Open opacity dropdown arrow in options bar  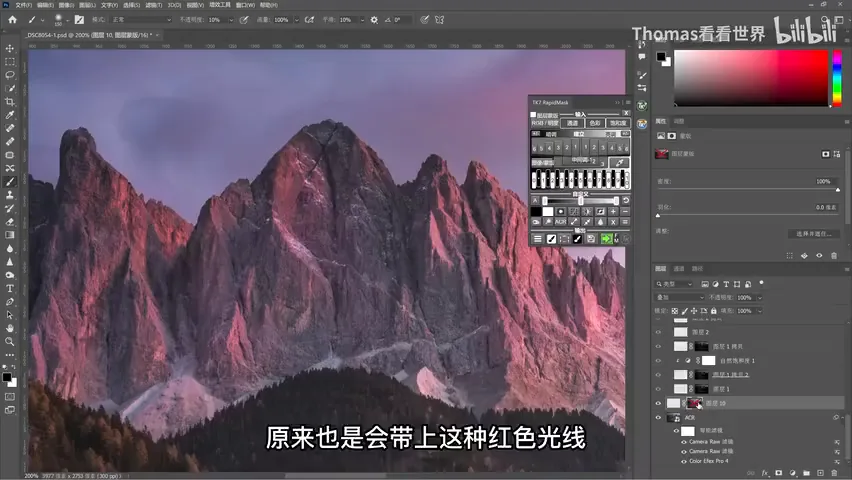pos(231,20)
